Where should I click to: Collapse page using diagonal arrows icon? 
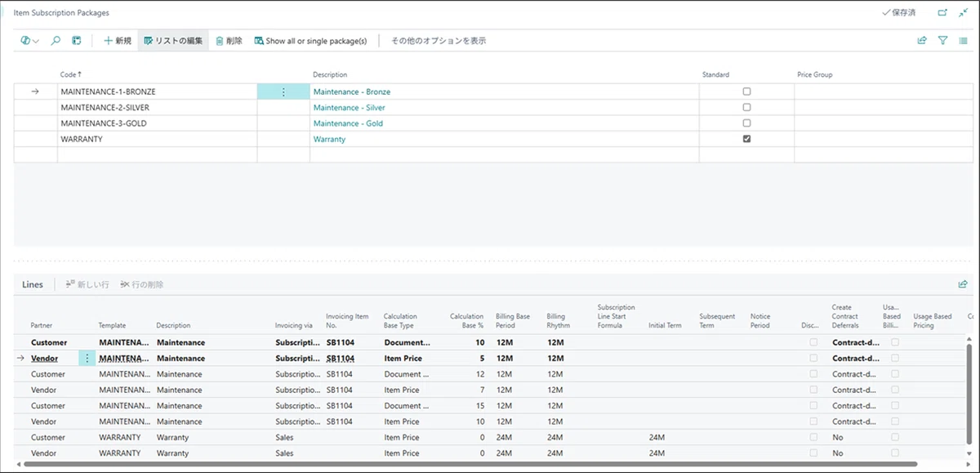(x=963, y=13)
